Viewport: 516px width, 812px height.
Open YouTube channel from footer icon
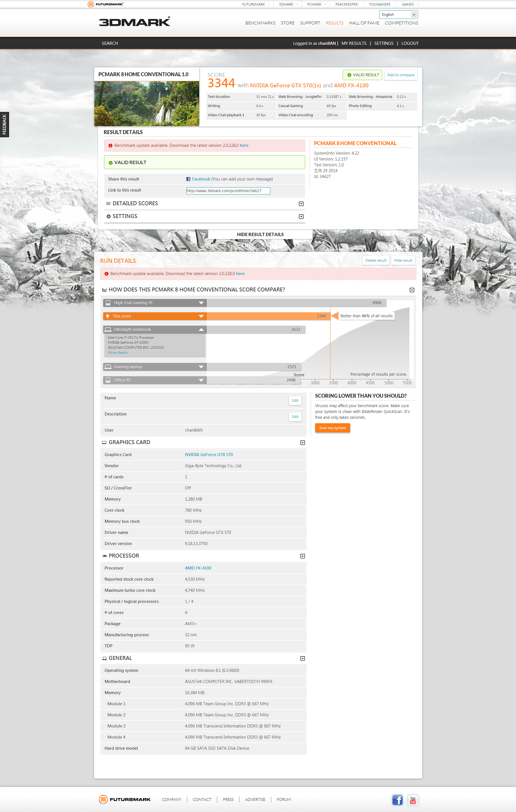click(413, 799)
